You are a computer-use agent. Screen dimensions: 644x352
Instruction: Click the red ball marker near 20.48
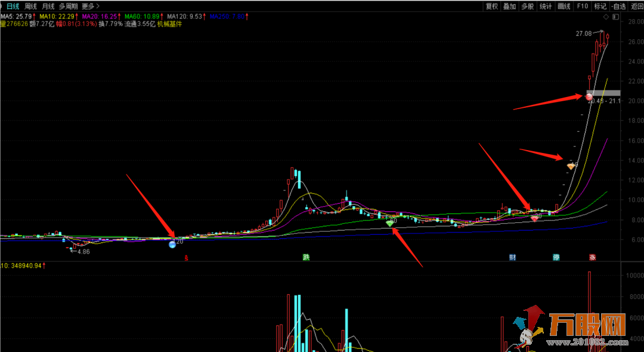(x=589, y=97)
